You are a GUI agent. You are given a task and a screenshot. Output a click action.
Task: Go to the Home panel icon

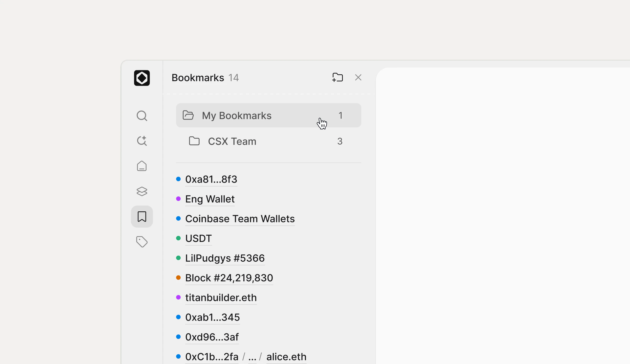(x=142, y=166)
